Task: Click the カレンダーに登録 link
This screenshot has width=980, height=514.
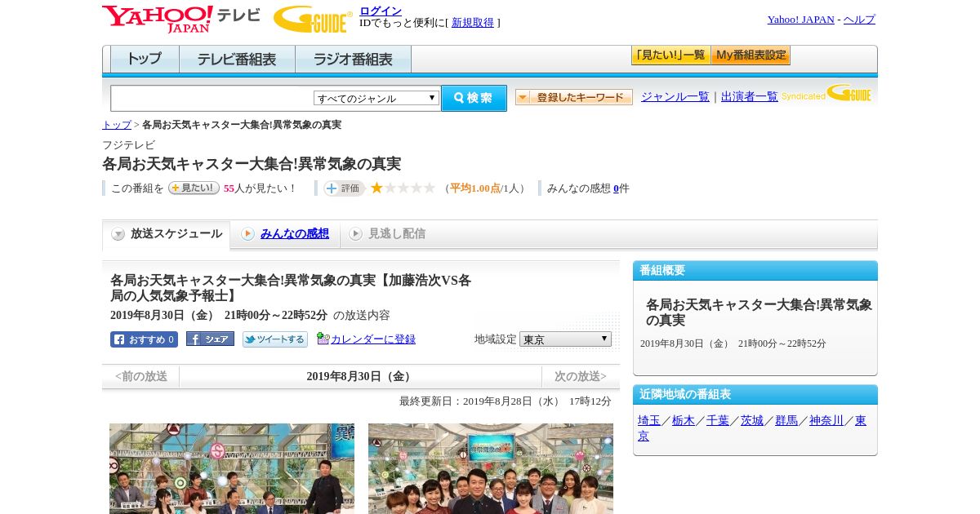Action: tap(373, 339)
